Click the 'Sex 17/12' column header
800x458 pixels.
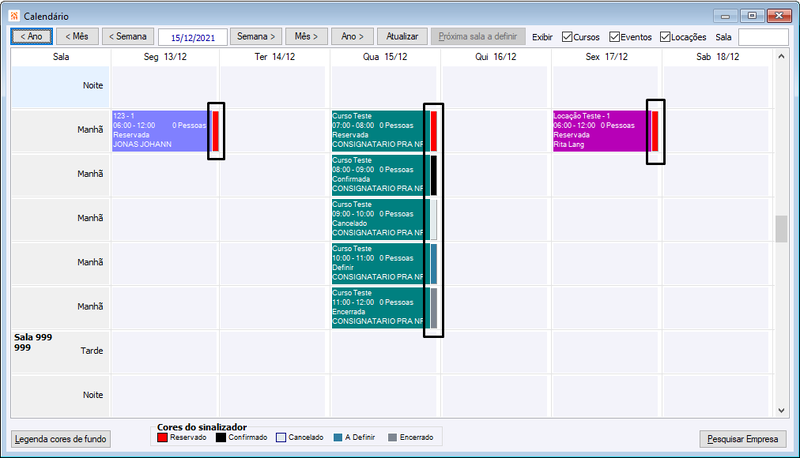pyautogui.click(x=607, y=57)
